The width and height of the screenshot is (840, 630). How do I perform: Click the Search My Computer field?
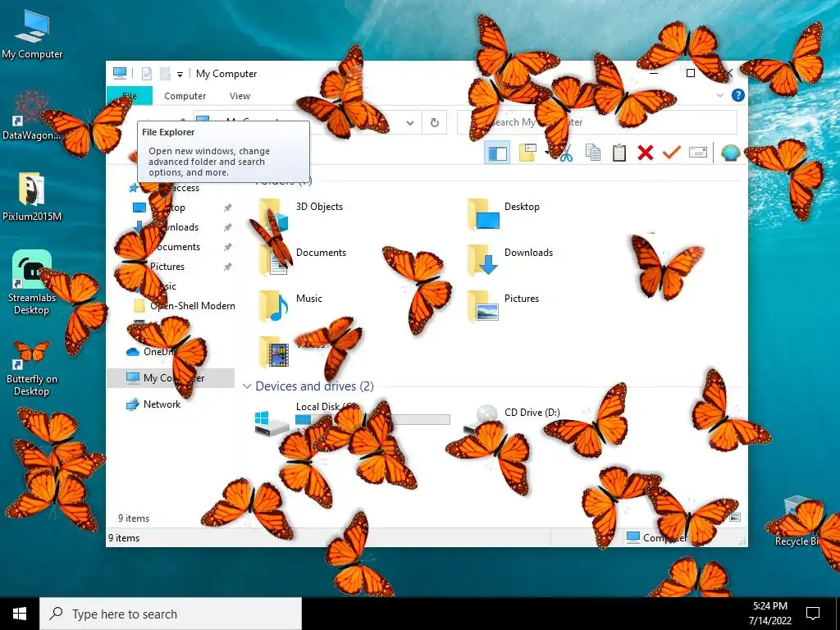point(597,123)
